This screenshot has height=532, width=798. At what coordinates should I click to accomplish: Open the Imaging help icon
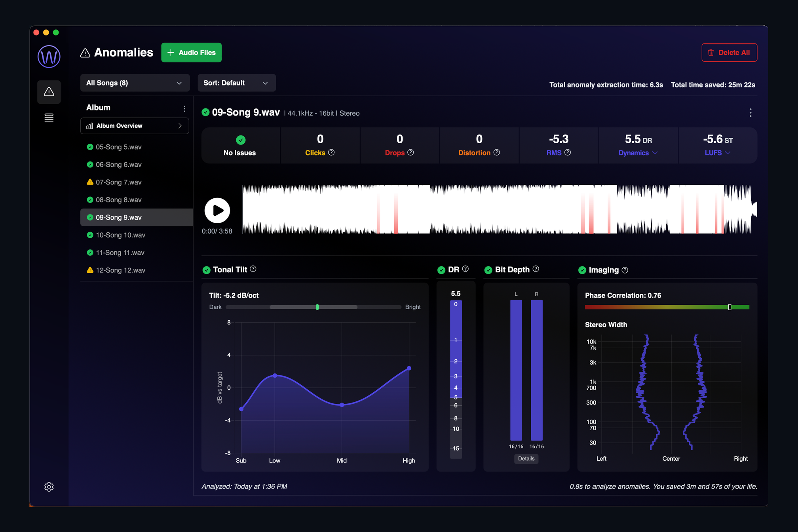[625, 270]
